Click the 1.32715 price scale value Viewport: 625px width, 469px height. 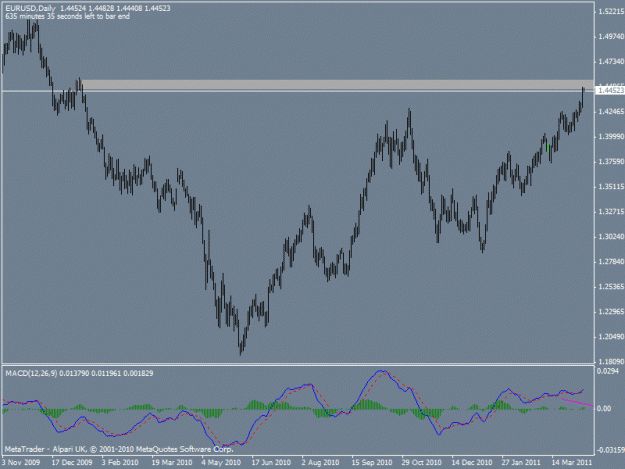pyautogui.click(x=611, y=212)
